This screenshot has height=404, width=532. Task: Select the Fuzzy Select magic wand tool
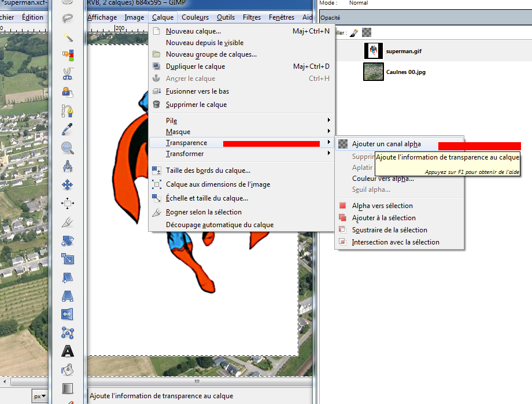[x=68, y=36]
